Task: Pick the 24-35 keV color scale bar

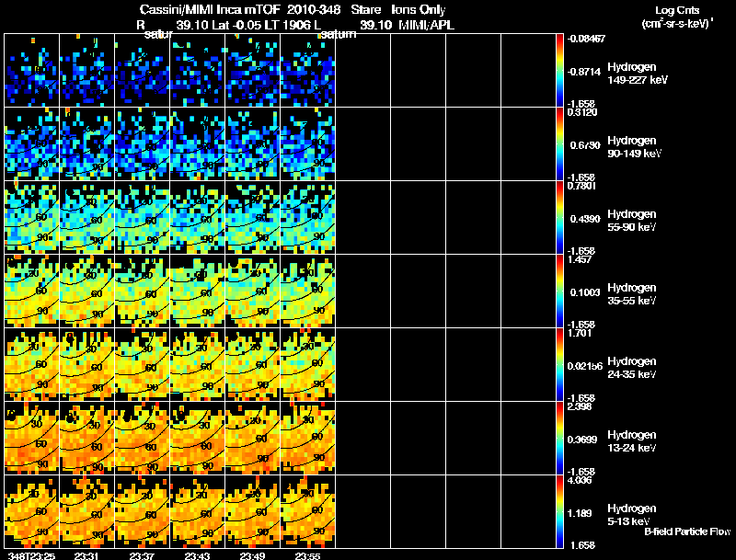Action: pyautogui.click(x=560, y=364)
